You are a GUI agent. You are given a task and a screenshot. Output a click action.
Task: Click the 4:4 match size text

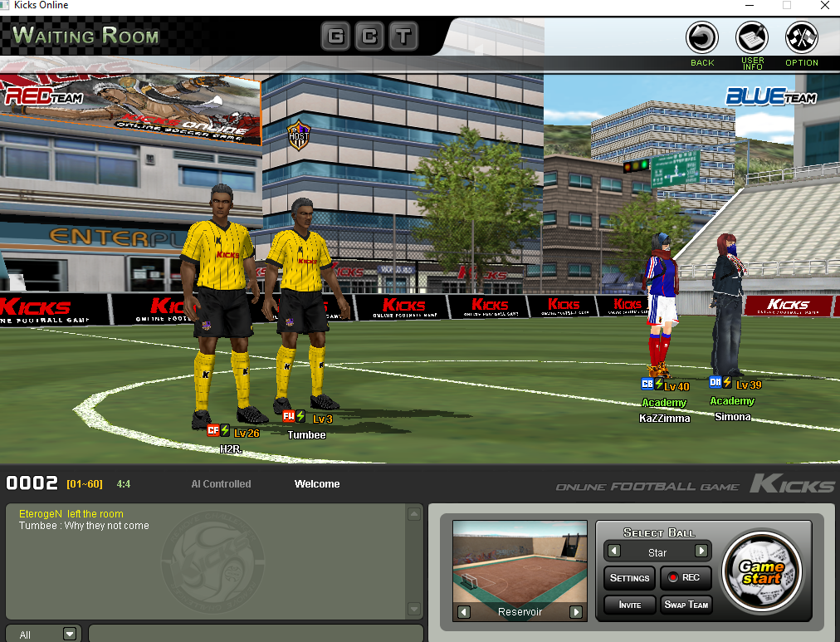(x=123, y=484)
